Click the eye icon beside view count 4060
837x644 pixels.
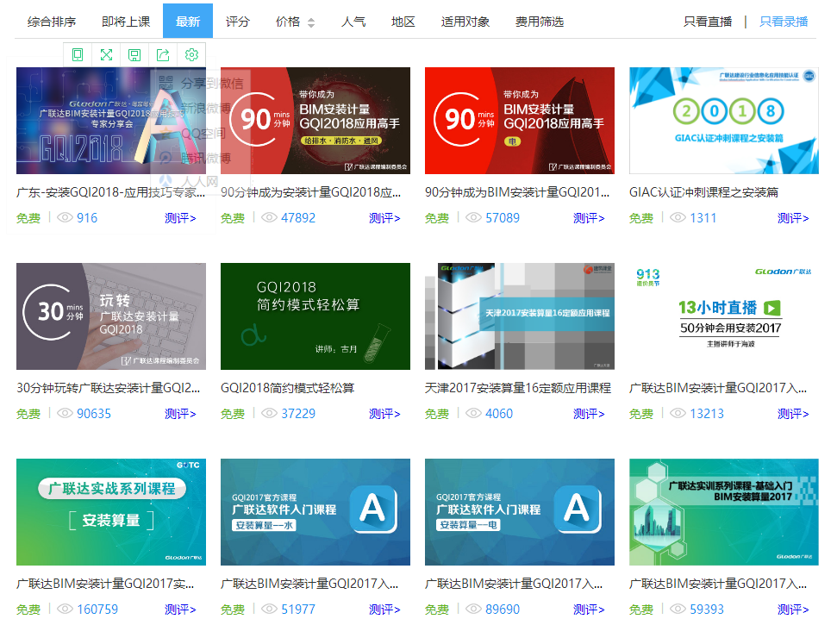pyautogui.click(x=473, y=413)
